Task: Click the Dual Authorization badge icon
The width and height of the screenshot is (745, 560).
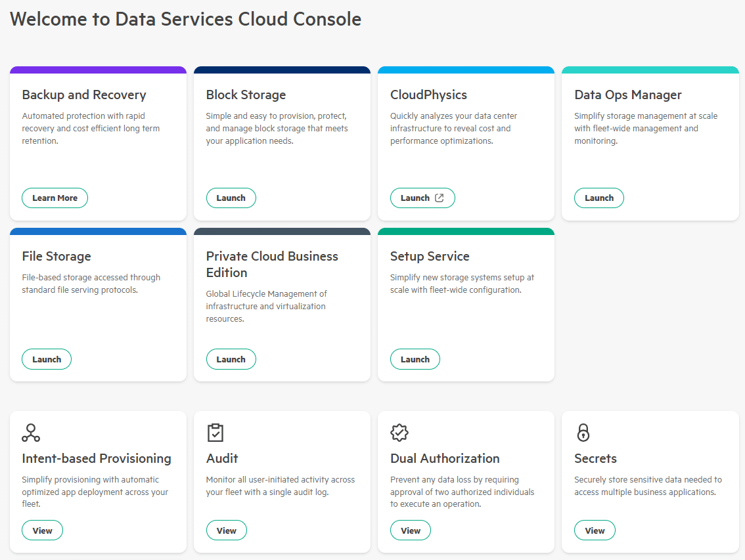Action: point(399,433)
